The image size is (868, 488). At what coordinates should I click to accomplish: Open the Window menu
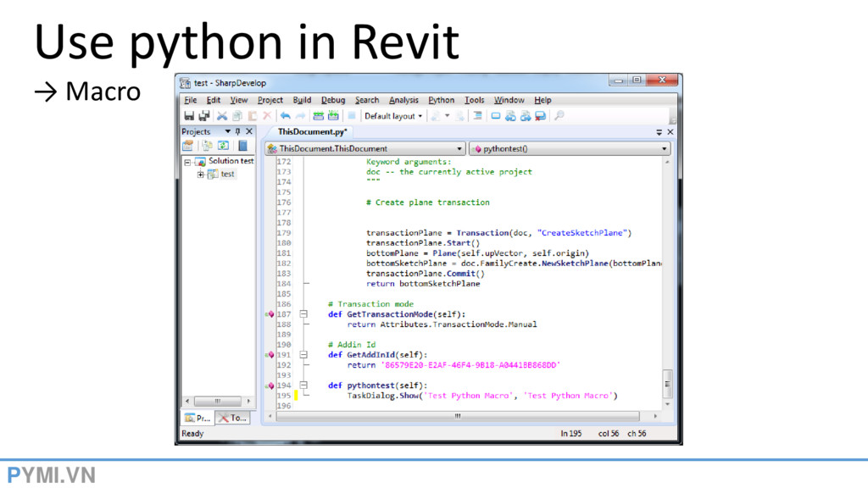point(509,100)
